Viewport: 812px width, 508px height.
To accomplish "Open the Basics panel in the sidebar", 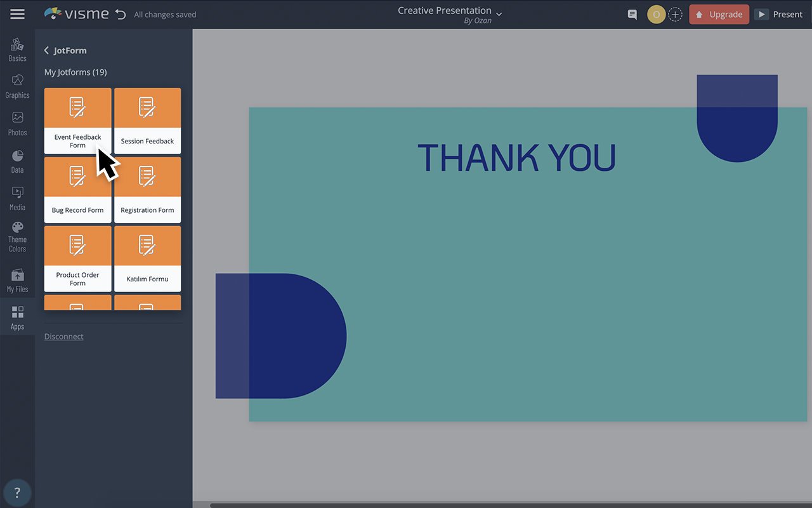I will pyautogui.click(x=17, y=49).
